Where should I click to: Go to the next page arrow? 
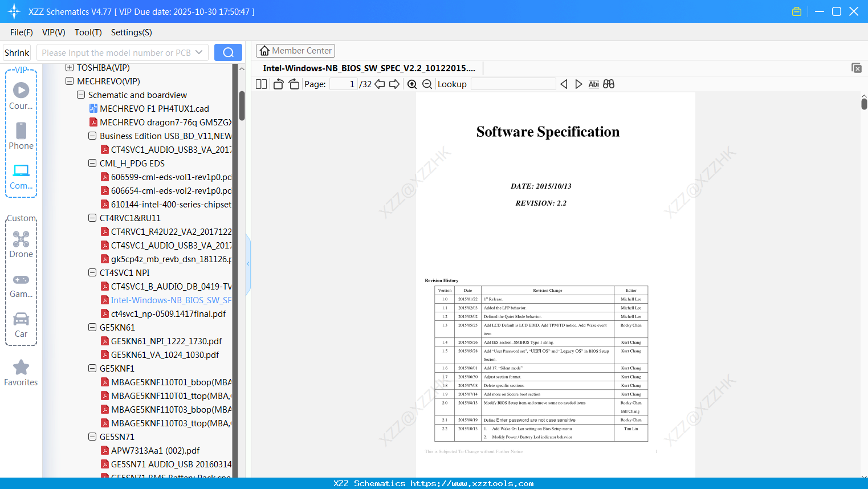(394, 84)
